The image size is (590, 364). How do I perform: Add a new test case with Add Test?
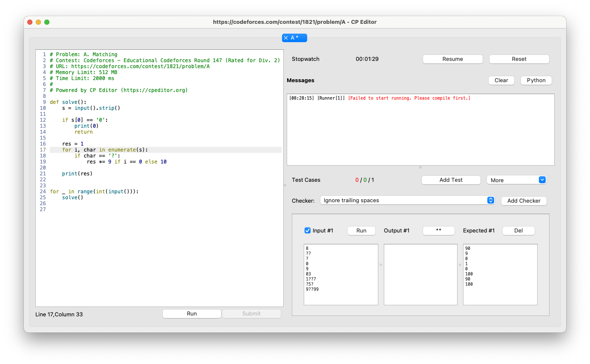point(451,180)
